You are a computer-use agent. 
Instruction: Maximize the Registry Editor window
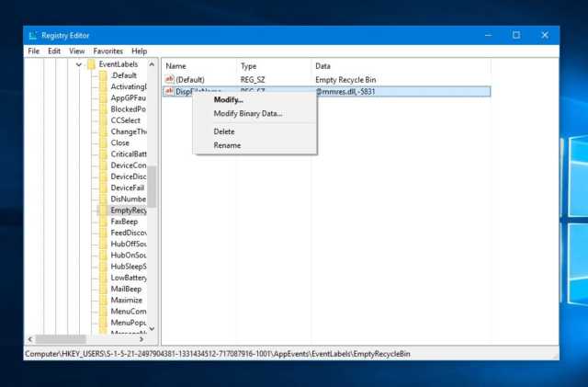516,35
